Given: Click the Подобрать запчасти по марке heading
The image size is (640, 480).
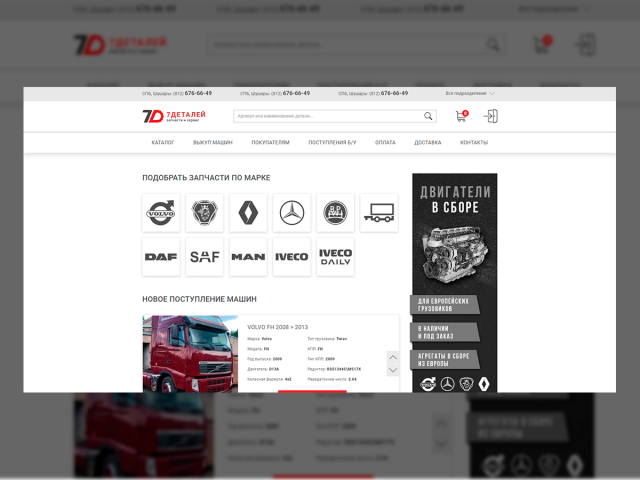Looking at the screenshot, I should click(206, 178).
